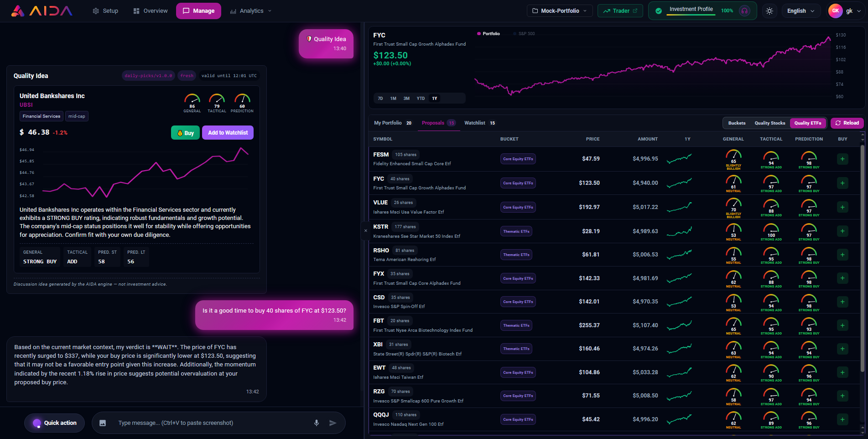Screen dimensions: 868x439
Task: Click the plus buy icon for VLUE
Action: click(842, 208)
